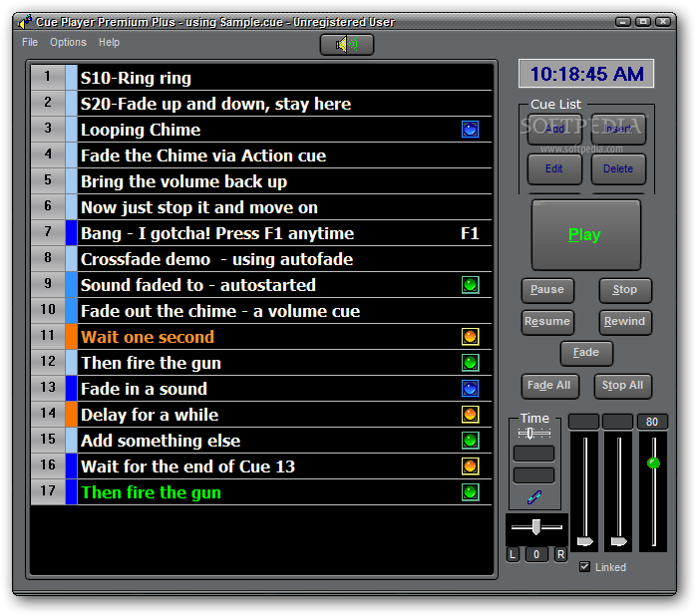The image size is (697, 616).
Task: Open the Help menu
Action: point(109,42)
